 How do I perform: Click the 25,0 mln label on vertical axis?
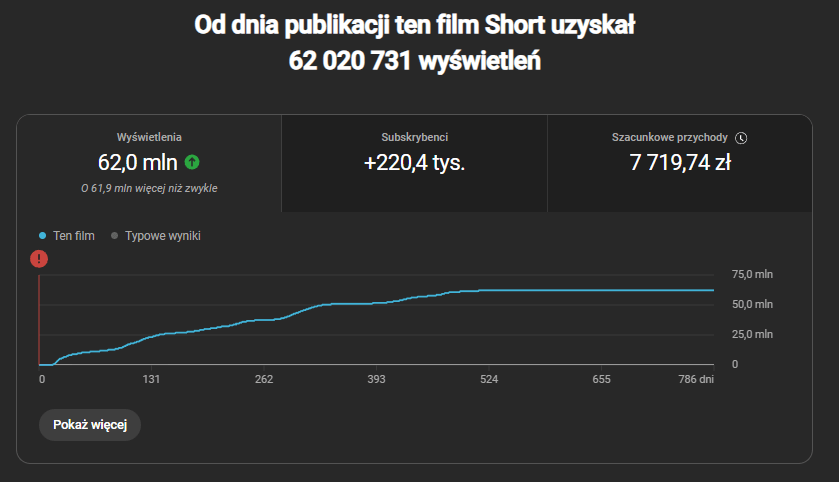[752, 334]
